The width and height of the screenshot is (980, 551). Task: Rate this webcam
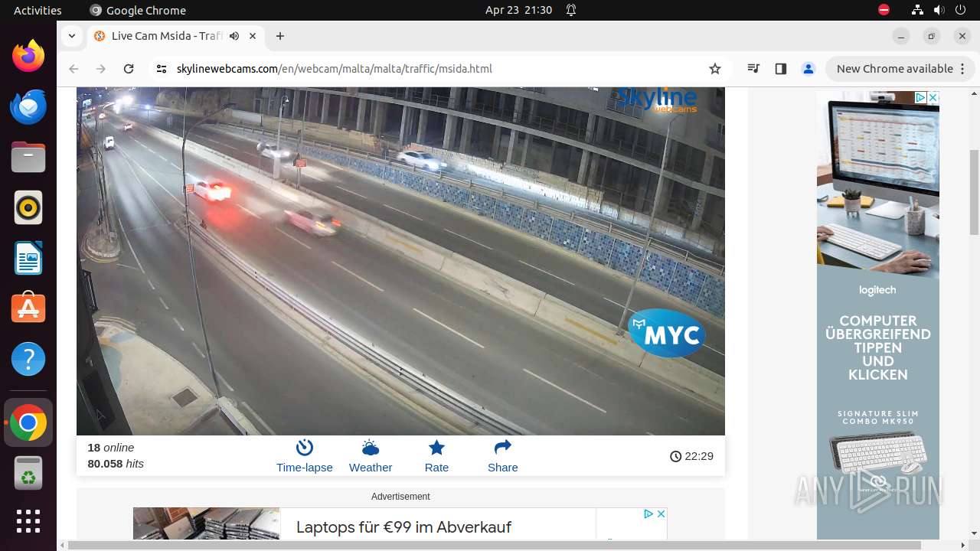[x=436, y=456]
